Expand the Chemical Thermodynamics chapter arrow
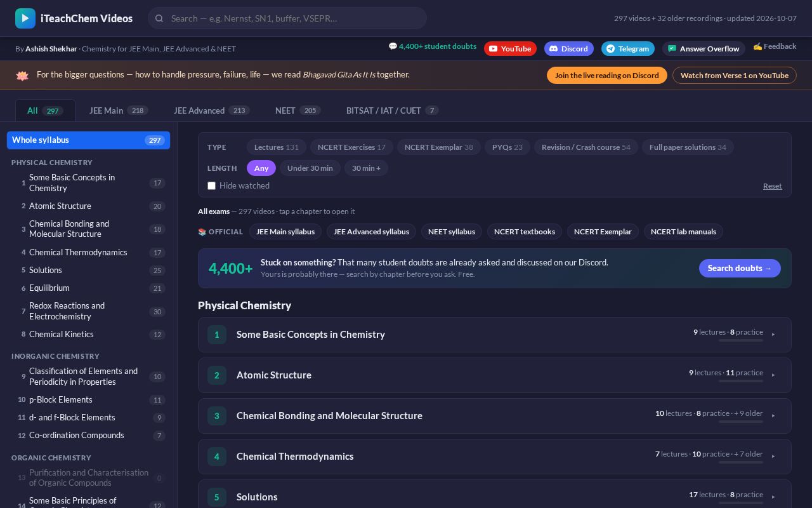The width and height of the screenshot is (812, 508). [773, 457]
